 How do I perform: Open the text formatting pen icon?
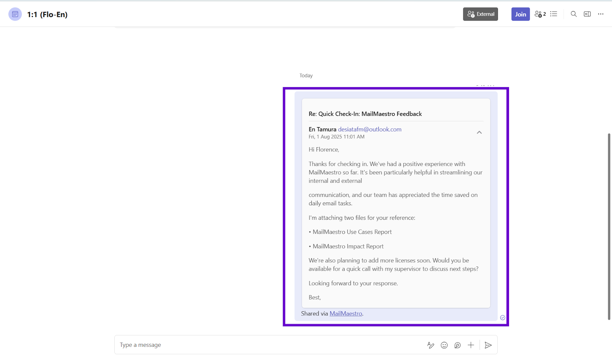click(431, 345)
